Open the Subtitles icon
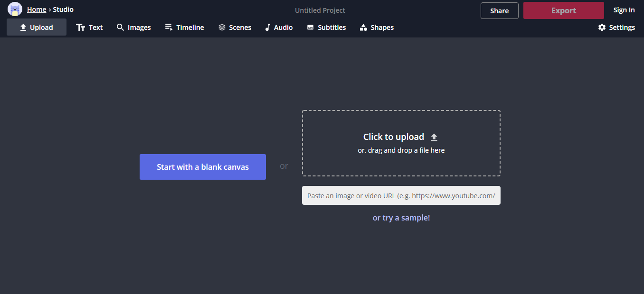This screenshot has height=294, width=644. pos(310,28)
